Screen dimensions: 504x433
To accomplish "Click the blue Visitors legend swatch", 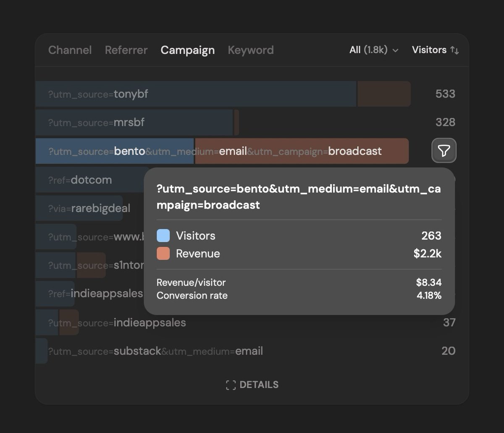I will coord(163,235).
